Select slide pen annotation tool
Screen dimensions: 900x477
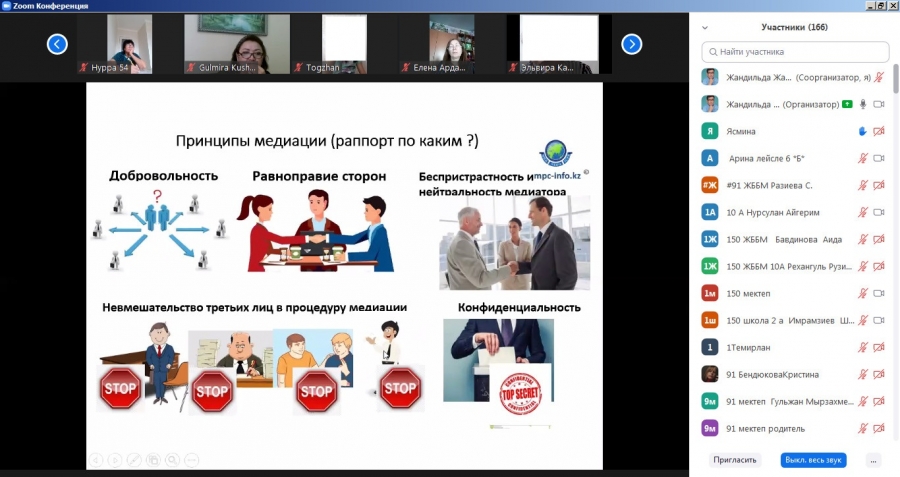134,460
